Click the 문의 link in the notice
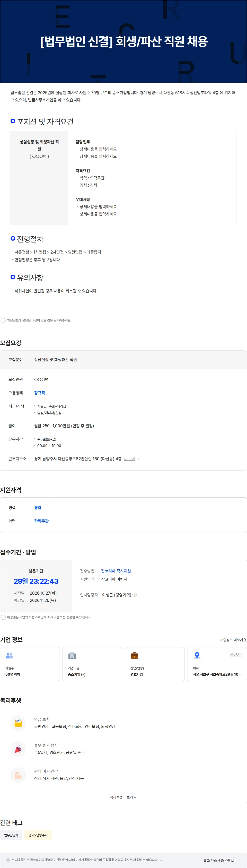 click(56, 320)
